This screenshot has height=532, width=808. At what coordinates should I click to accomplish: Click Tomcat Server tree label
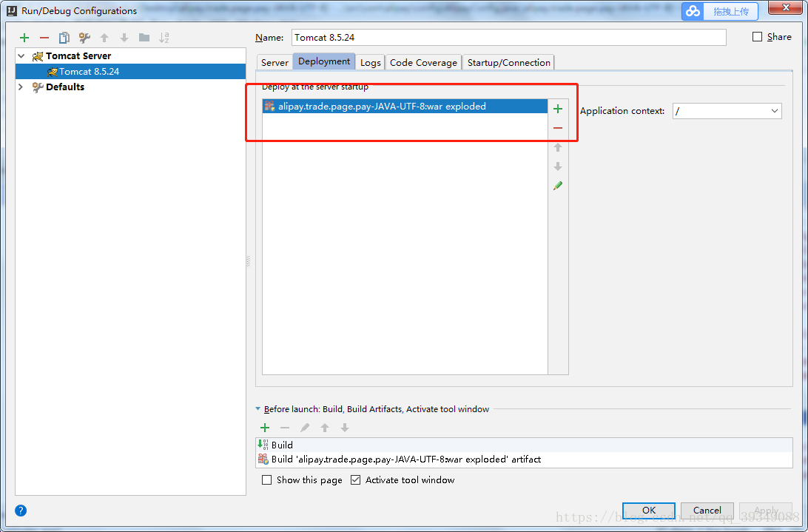coord(78,55)
